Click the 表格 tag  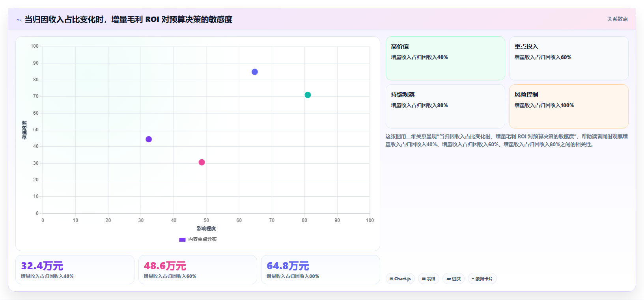pyautogui.click(x=429, y=279)
